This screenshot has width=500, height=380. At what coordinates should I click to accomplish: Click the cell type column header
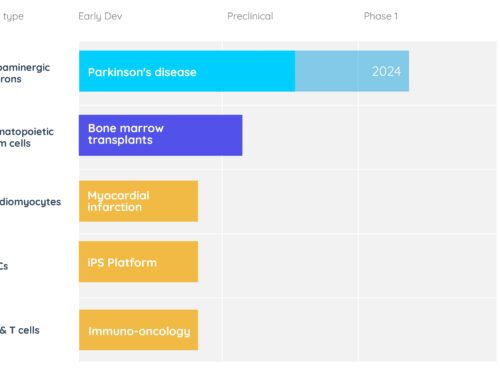(x=12, y=16)
